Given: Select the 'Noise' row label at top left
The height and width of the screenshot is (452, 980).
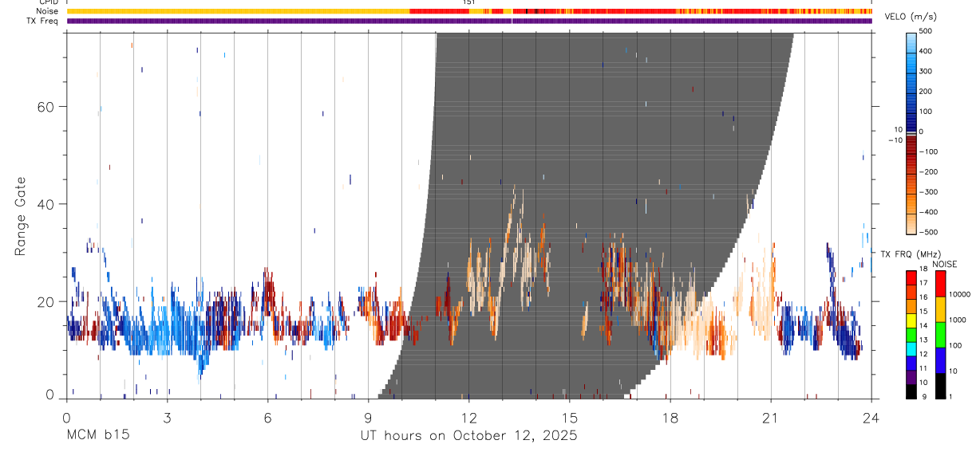Looking at the screenshot, I should (x=47, y=12).
